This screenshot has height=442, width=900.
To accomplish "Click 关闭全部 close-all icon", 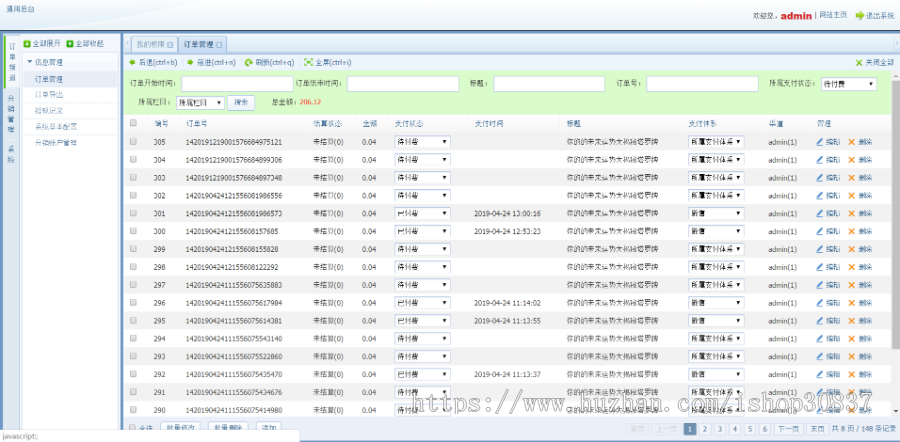I will (x=859, y=62).
